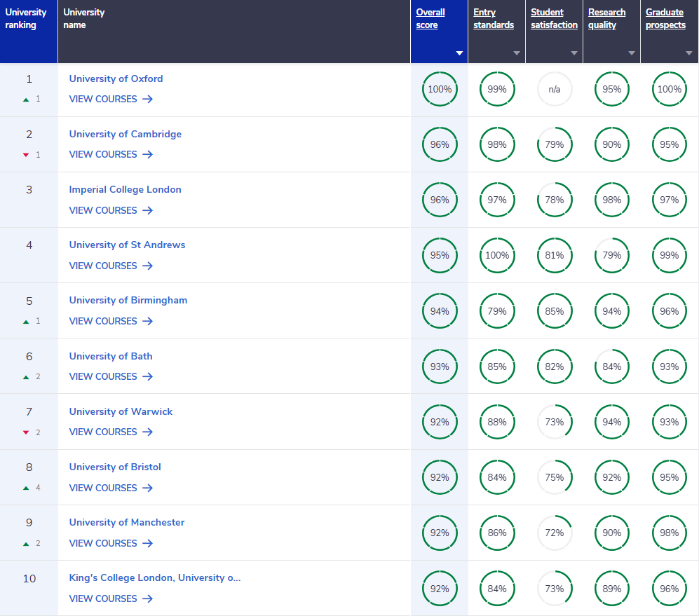Screen dimensions: 699x616
Task: Sort by Research quality dropdown arrow
Action: 632,53
